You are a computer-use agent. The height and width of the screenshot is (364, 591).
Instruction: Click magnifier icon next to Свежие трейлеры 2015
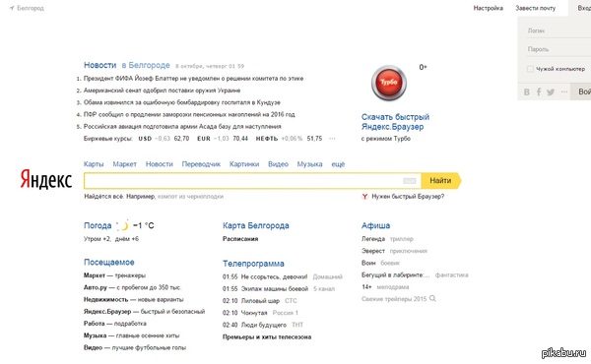pyautogui.click(x=432, y=298)
